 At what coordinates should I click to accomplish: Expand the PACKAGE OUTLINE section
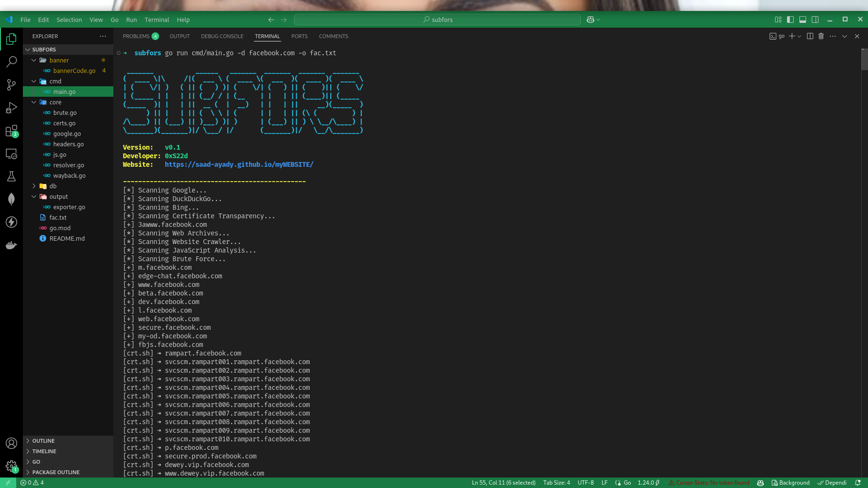tap(68, 472)
